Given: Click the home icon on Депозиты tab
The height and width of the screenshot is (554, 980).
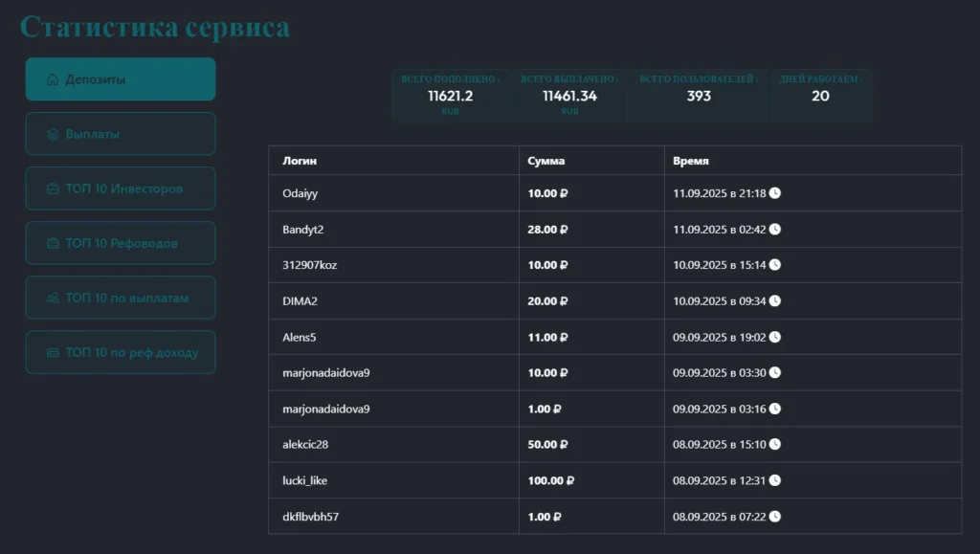Looking at the screenshot, I should [53, 79].
